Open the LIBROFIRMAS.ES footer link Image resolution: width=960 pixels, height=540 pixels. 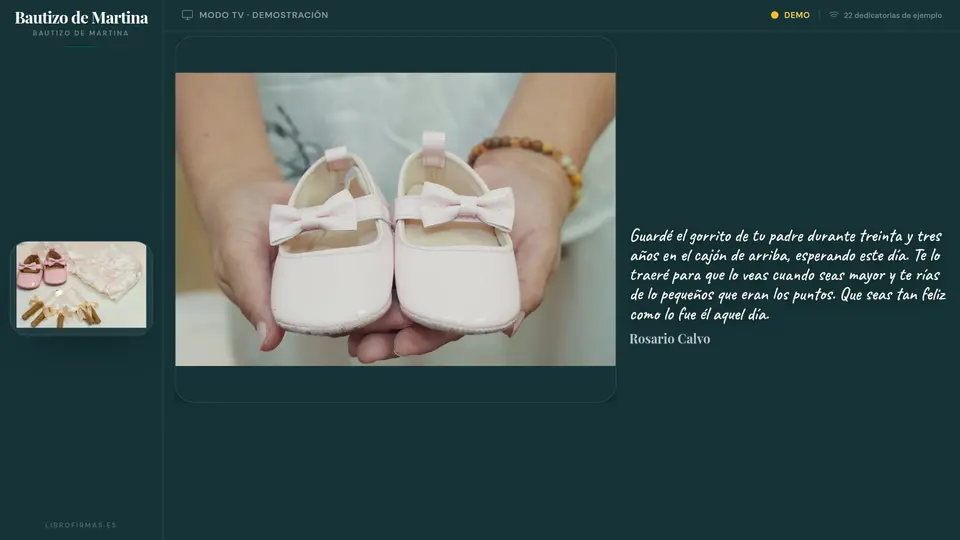pyautogui.click(x=81, y=525)
